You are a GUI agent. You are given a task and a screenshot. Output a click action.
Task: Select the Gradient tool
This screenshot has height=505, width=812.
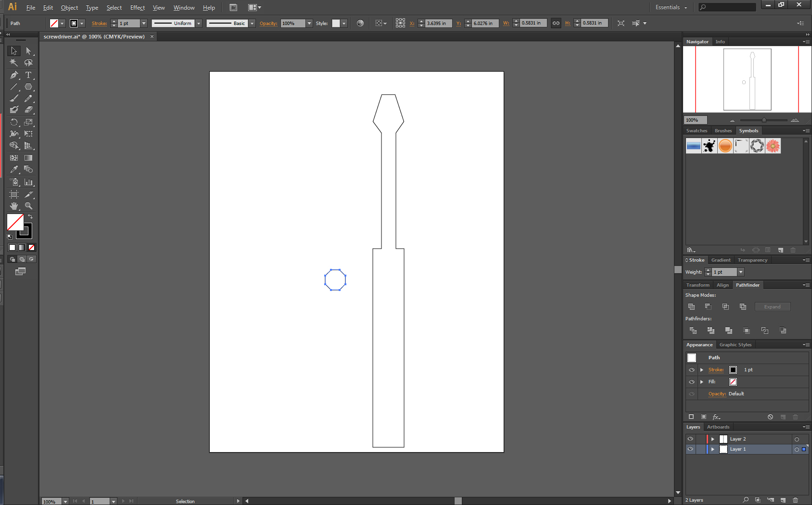pos(28,158)
